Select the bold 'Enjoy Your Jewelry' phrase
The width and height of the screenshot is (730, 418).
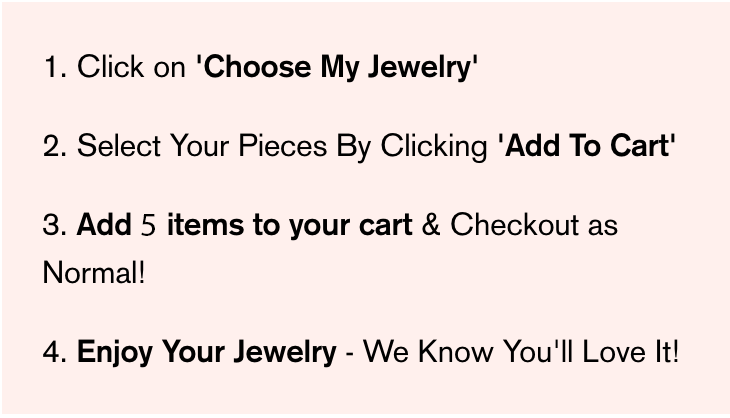point(206,352)
